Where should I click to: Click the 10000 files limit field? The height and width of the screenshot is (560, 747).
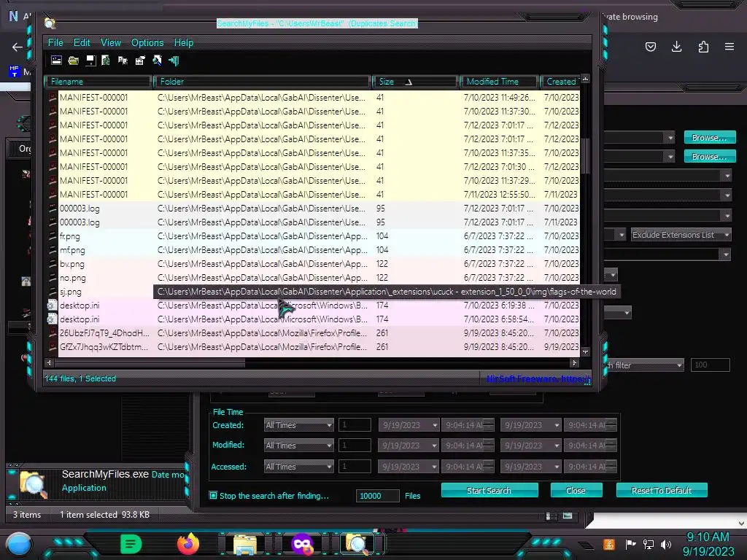377,496
